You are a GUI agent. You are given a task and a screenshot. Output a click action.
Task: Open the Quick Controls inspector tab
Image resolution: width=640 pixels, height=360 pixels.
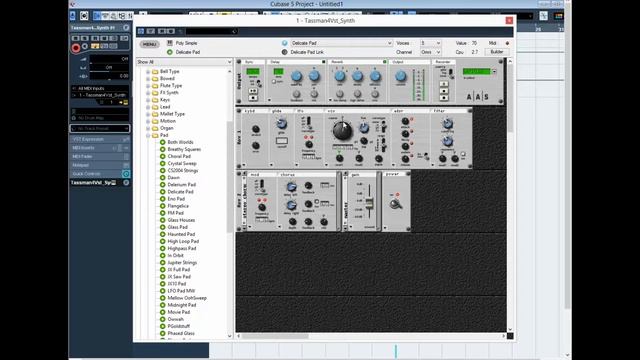click(x=100, y=174)
